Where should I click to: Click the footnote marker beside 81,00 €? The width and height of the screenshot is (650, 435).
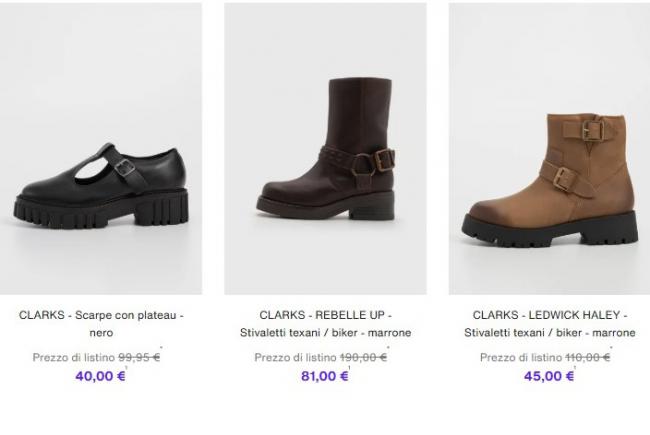pos(351,370)
